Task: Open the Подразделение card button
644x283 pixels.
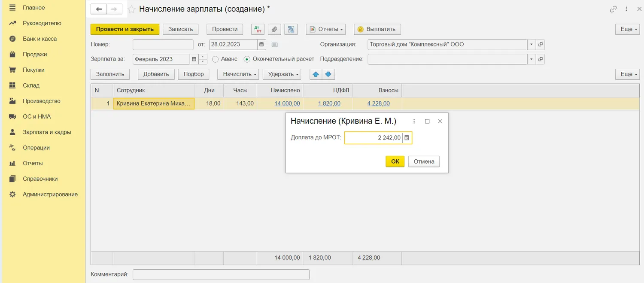Action: pos(541,59)
